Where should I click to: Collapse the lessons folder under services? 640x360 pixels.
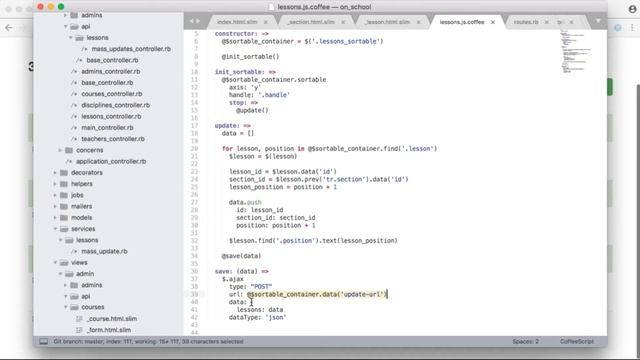point(60,240)
